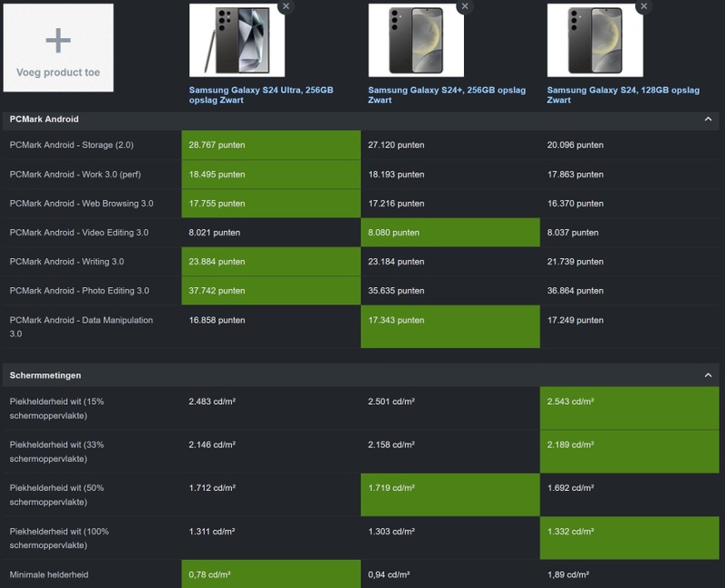Viewport: 725px width, 588px height.
Task: Click the '2.501 cd/m²' value
Action: pyautogui.click(x=391, y=401)
